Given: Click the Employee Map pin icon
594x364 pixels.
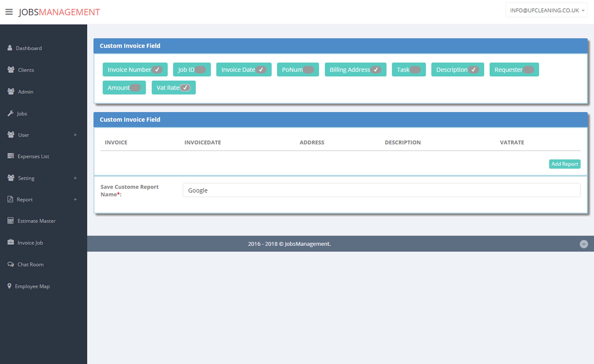Looking at the screenshot, I should click(9, 286).
